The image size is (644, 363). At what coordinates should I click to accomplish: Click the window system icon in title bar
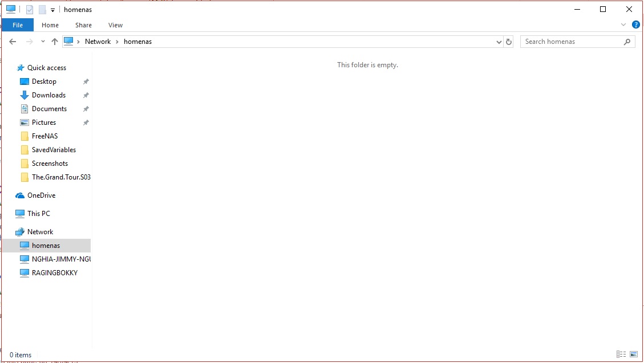(11, 9)
